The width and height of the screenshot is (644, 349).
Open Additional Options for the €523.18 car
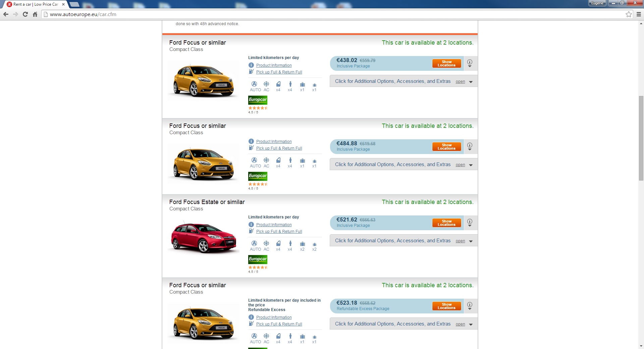[403, 324]
